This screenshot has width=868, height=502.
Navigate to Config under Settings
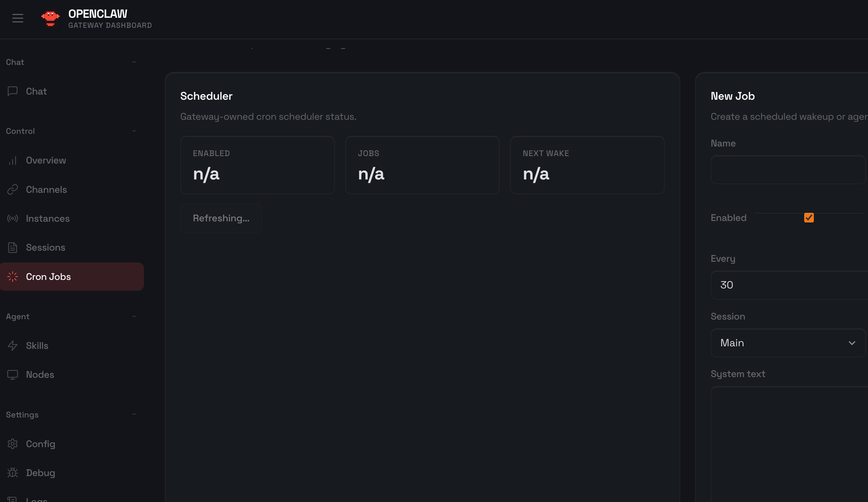click(x=40, y=443)
